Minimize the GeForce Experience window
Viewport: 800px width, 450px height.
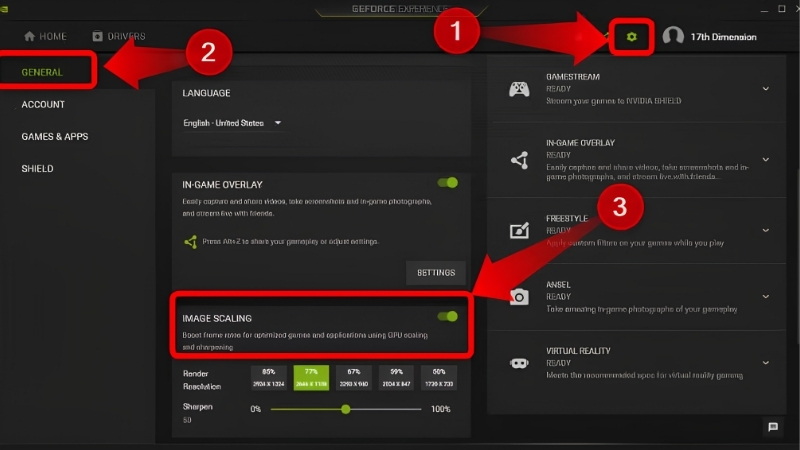[764, 9]
